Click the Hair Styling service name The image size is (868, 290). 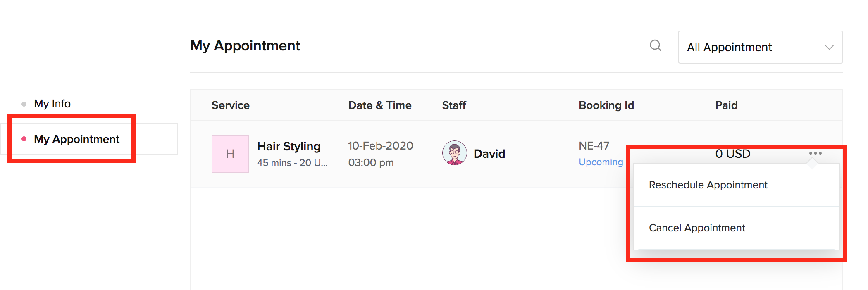tap(289, 146)
